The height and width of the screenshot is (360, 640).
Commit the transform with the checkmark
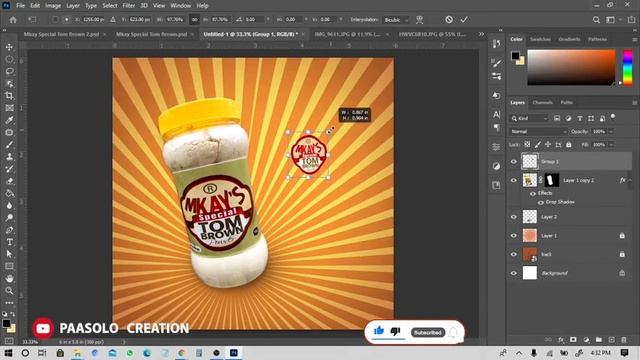pyautogui.click(x=464, y=20)
